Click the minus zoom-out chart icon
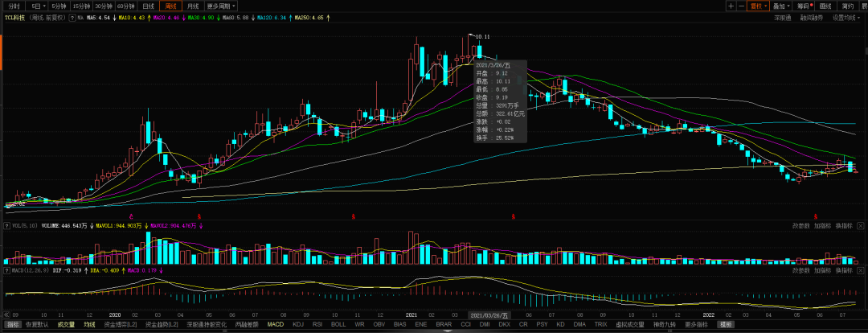The width and height of the screenshot is (868, 333). pos(741,6)
